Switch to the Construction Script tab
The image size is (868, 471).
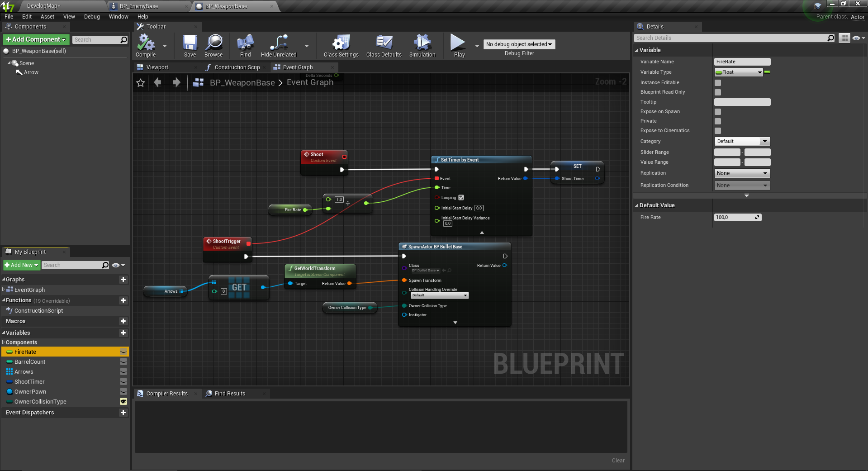pyautogui.click(x=237, y=67)
